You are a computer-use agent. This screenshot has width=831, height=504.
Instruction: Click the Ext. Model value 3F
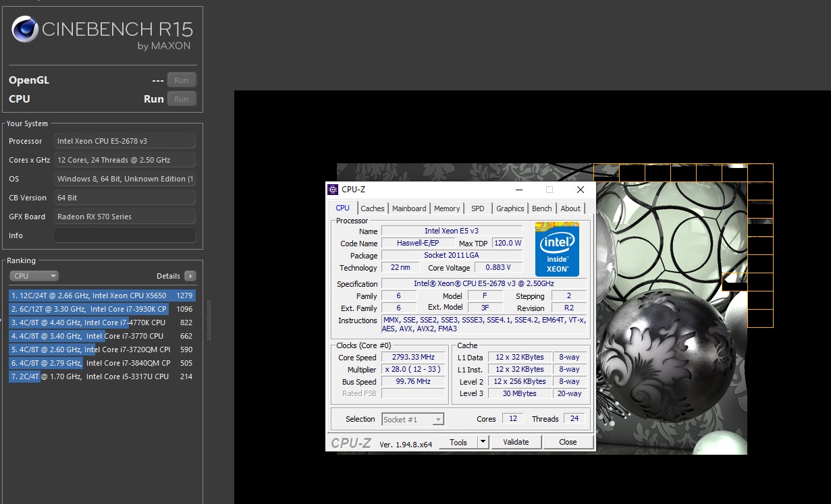(485, 308)
